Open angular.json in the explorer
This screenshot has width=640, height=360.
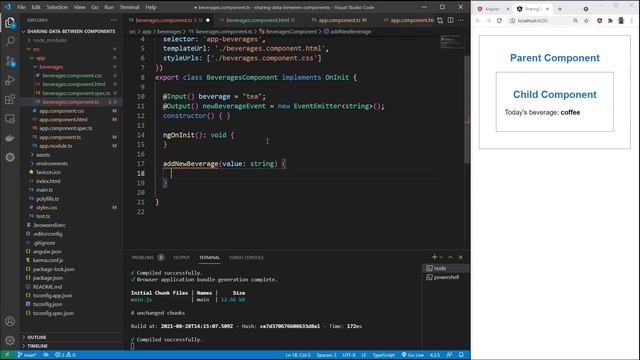tap(47, 251)
